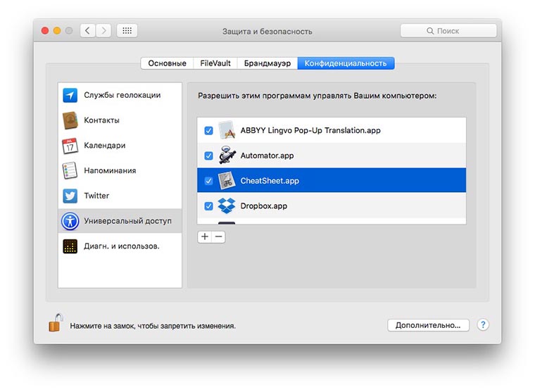535x392 pixels.
Task: Go forward with the right chevron button
Action: (103, 31)
